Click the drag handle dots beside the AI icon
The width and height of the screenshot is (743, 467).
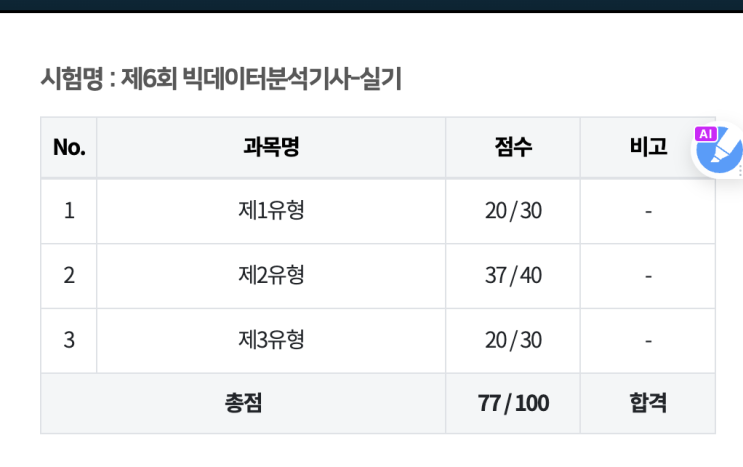tap(740, 171)
